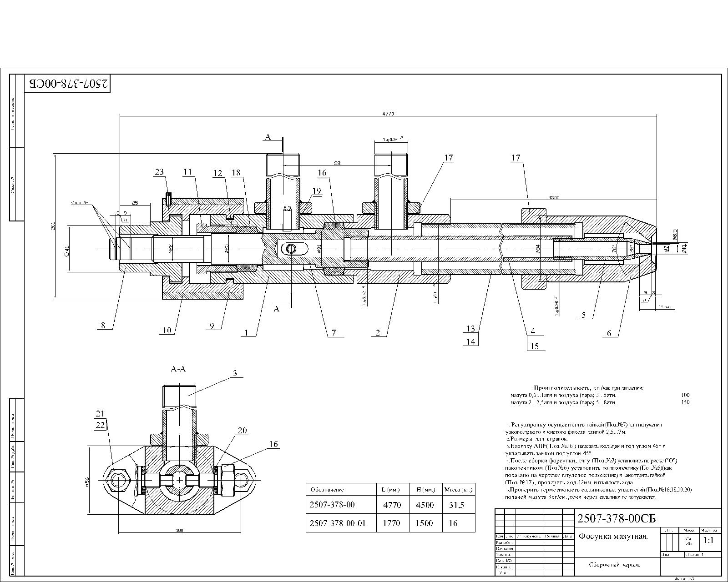Click the Сборочный чертеж label
The image size is (728, 582).
tap(614, 565)
